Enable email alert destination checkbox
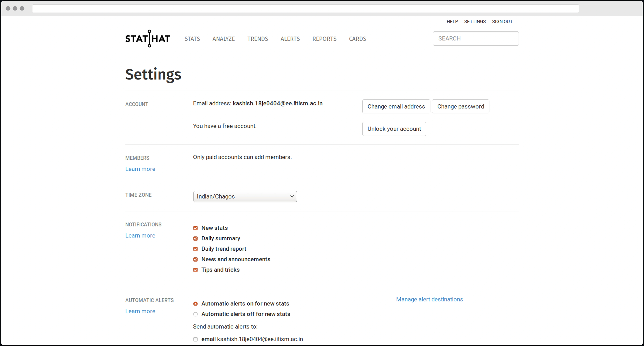The width and height of the screenshot is (644, 346). tap(195, 339)
